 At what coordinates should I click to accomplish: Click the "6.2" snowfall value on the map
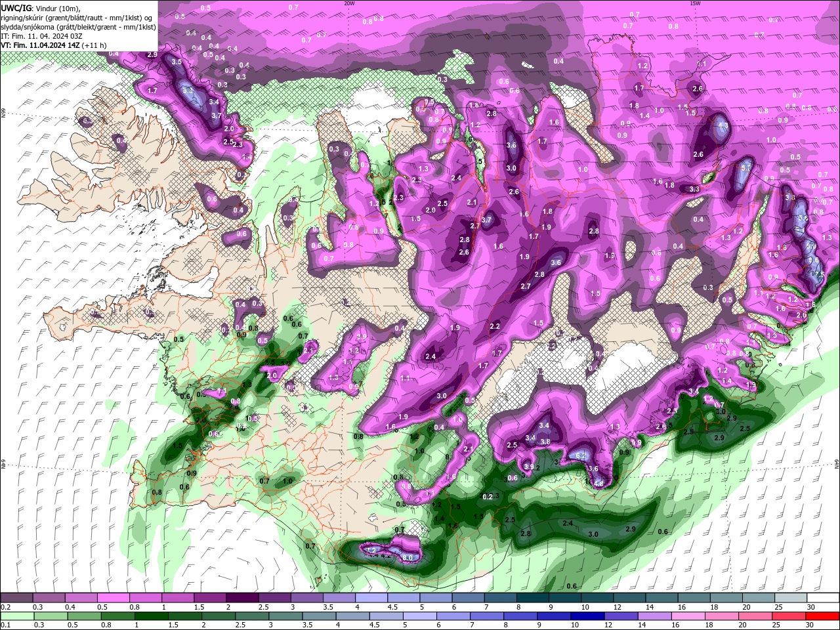(x=580, y=455)
